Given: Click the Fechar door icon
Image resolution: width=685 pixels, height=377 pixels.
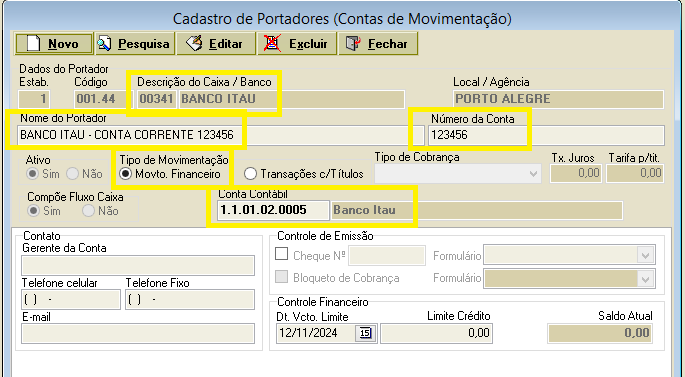Looking at the screenshot, I should [353, 43].
